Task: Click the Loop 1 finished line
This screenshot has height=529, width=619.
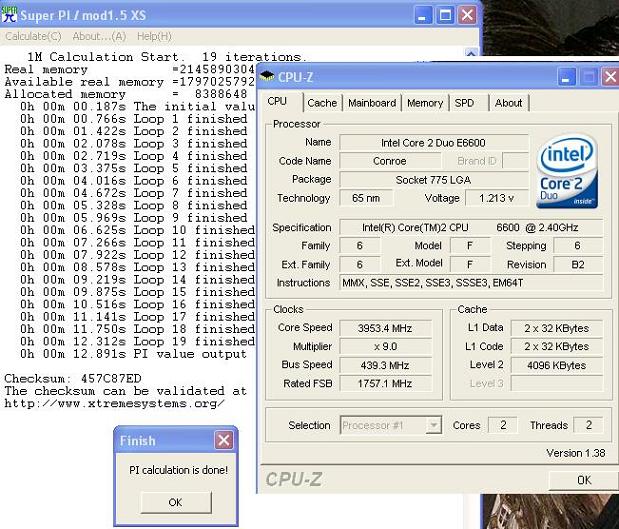Action: coord(133,119)
